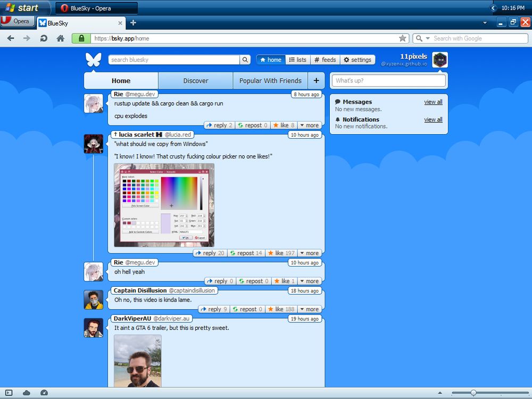532x399 pixels.
Task: Select the home navigation item
Action: click(x=271, y=60)
